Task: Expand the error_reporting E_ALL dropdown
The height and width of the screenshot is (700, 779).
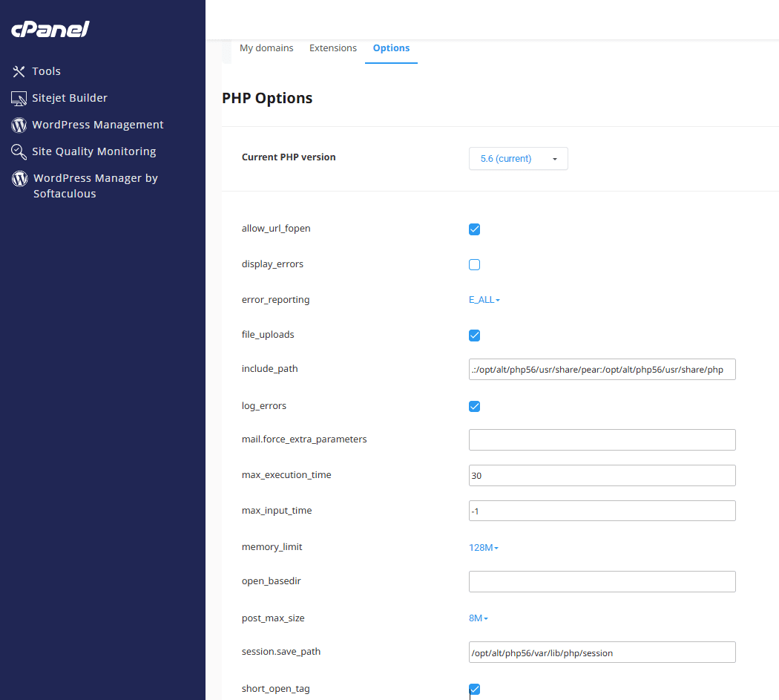Action: (x=484, y=300)
